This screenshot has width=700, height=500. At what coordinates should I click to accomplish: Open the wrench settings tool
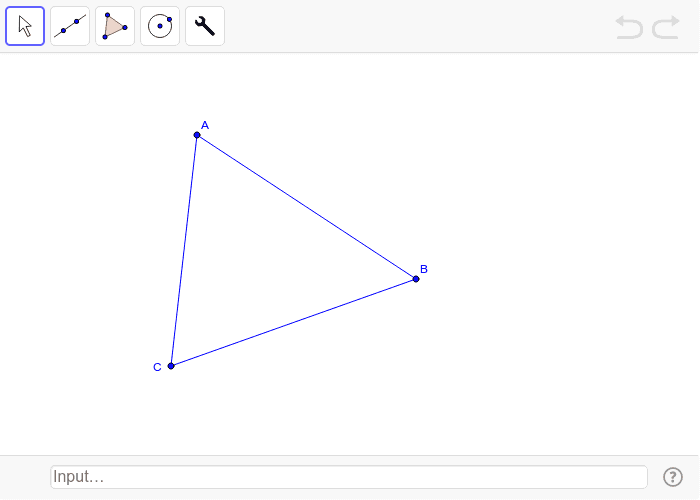click(205, 26)
